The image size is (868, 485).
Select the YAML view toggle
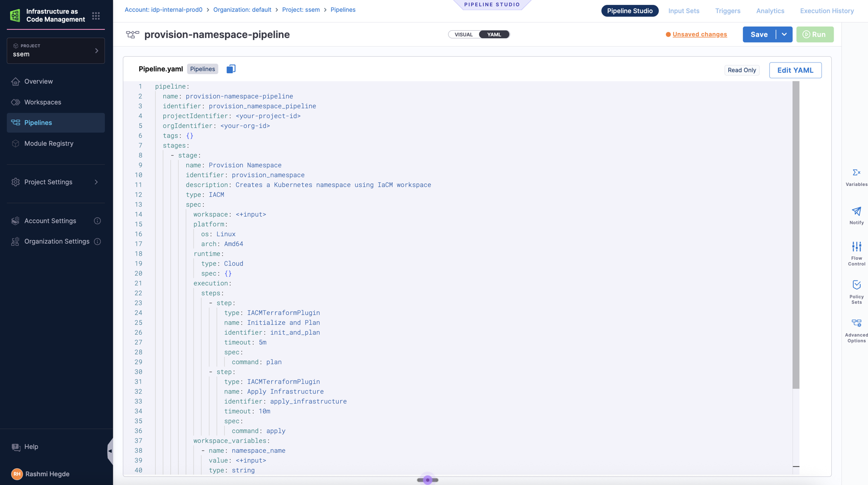point(494,34)
